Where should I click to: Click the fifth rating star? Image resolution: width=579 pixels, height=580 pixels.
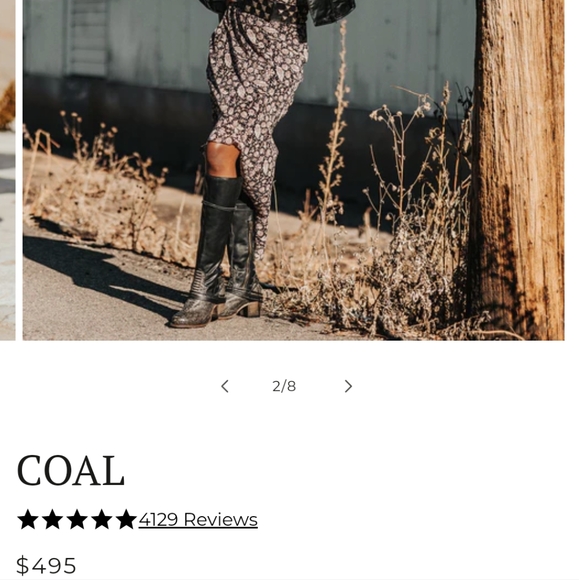[126, 519]
